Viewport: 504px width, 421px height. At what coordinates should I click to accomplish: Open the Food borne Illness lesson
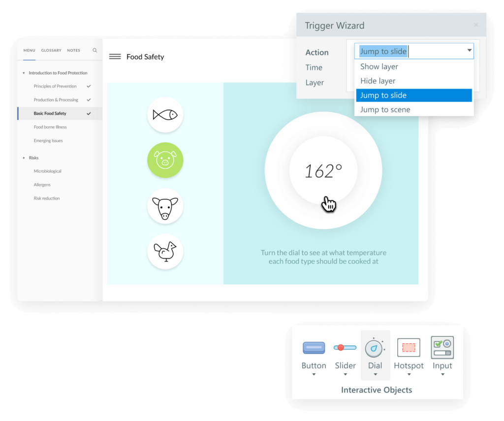coord(50,127)
